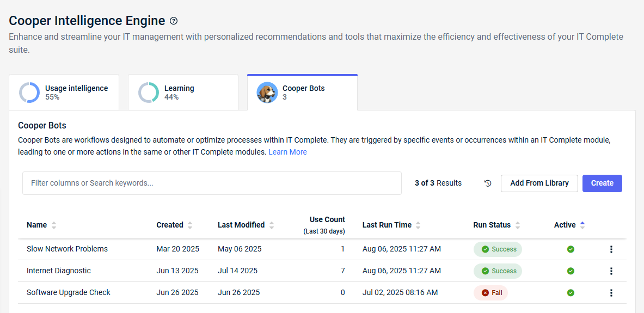Click the Learning progress ring icon
644x313 pixels.
(148, 93)
